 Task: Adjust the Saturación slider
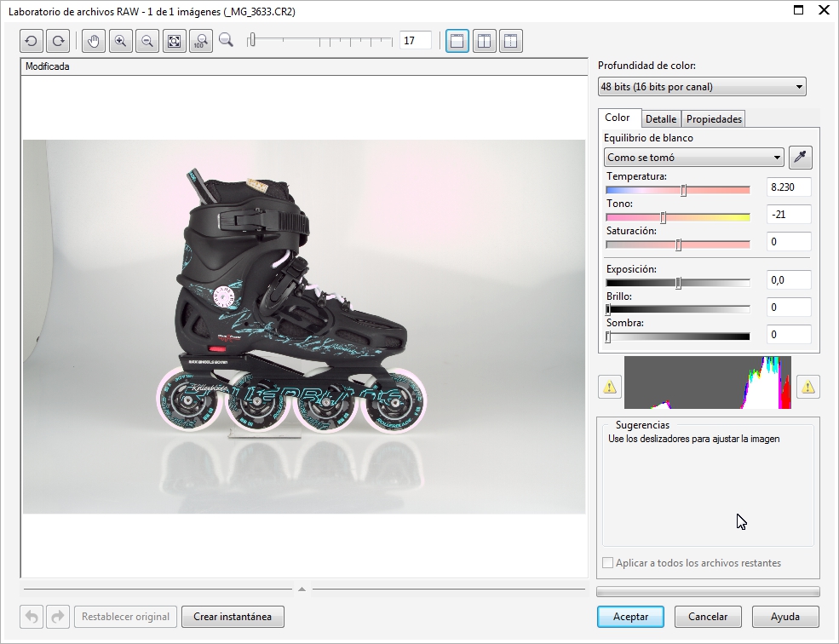pos(678,244)
